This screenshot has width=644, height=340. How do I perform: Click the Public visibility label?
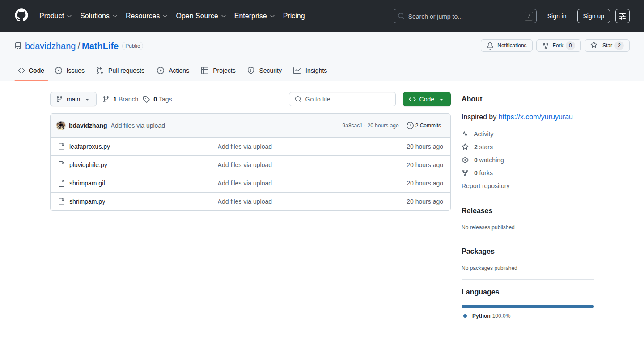click(x=133, y=46)
